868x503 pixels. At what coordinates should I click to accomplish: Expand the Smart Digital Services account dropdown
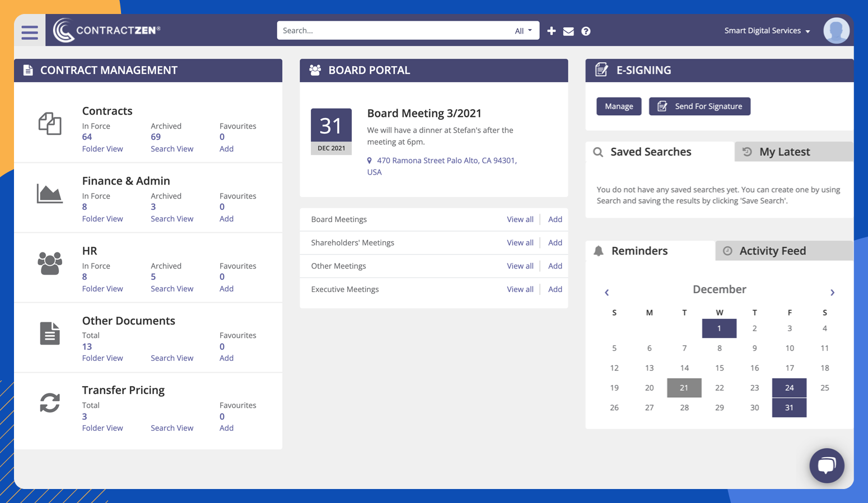[x=766, y=31]
